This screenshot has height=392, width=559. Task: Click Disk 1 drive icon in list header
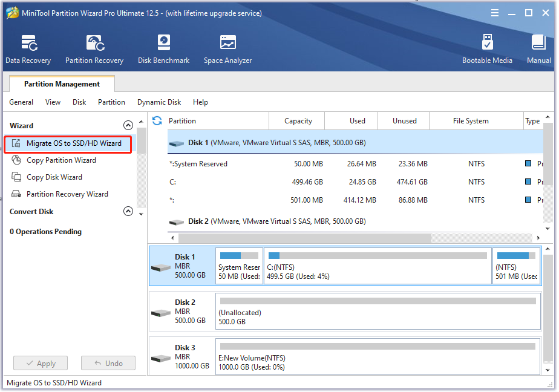pos(177,143)
